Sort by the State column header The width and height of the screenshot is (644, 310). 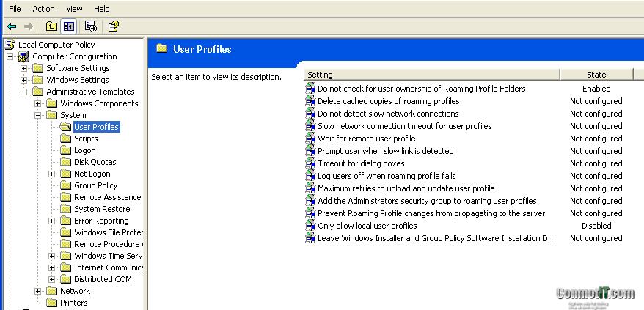596,75
